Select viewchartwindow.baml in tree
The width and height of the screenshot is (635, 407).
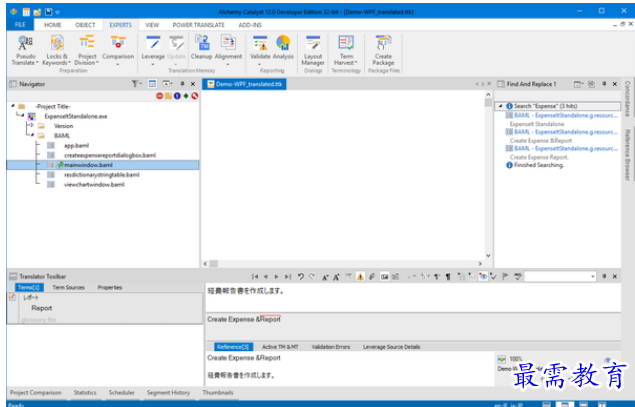pyautogui.click(x=94, y=184)
